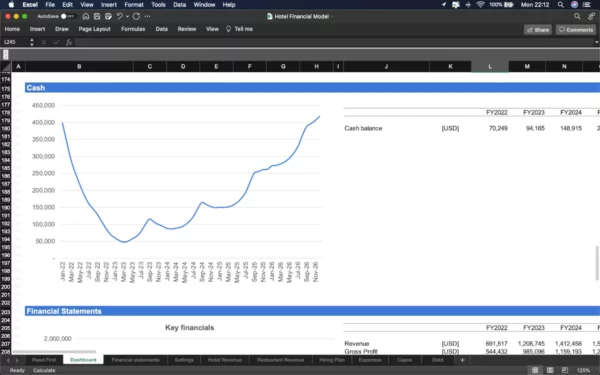Switch to Page Layout view icon in status bar
The image size is (600, 375).
tap(550, 370)
